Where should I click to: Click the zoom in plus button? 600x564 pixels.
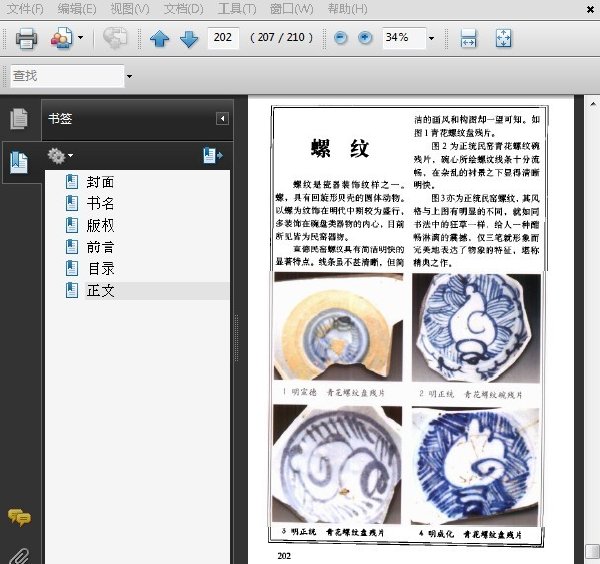point(365,37)
